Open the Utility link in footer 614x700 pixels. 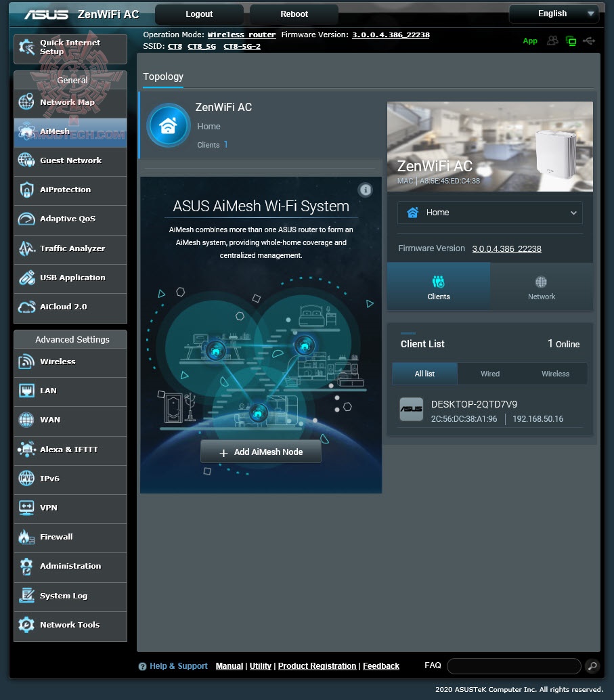[261, 666]
